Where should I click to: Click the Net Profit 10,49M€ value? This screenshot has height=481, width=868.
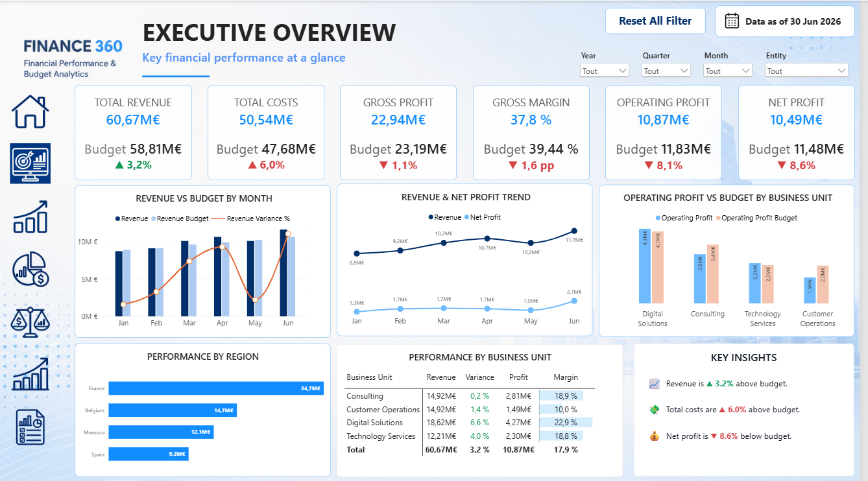tap(796, 120)
